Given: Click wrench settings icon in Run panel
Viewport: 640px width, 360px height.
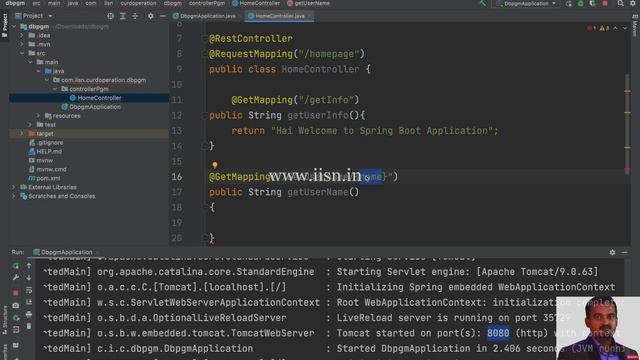Looking at the screenshot, I should coord(16,278).
